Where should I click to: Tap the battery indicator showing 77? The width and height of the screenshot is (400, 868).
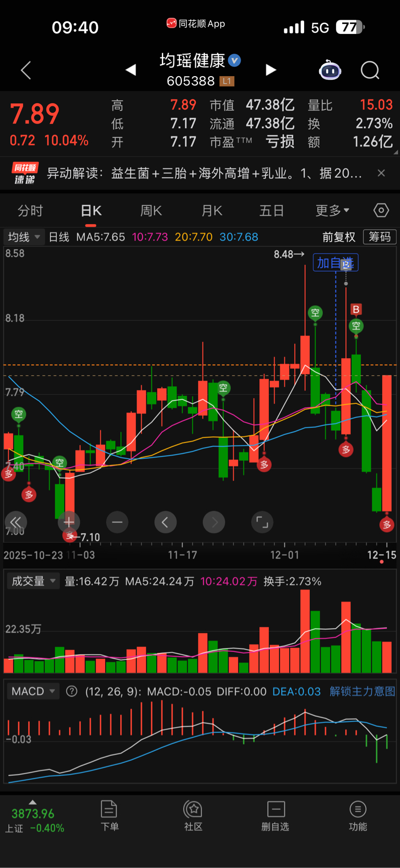[x=350, y=27]
